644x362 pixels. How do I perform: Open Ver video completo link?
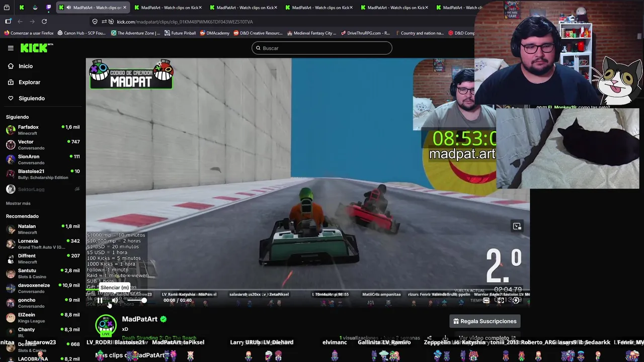[x=487, y=338]
